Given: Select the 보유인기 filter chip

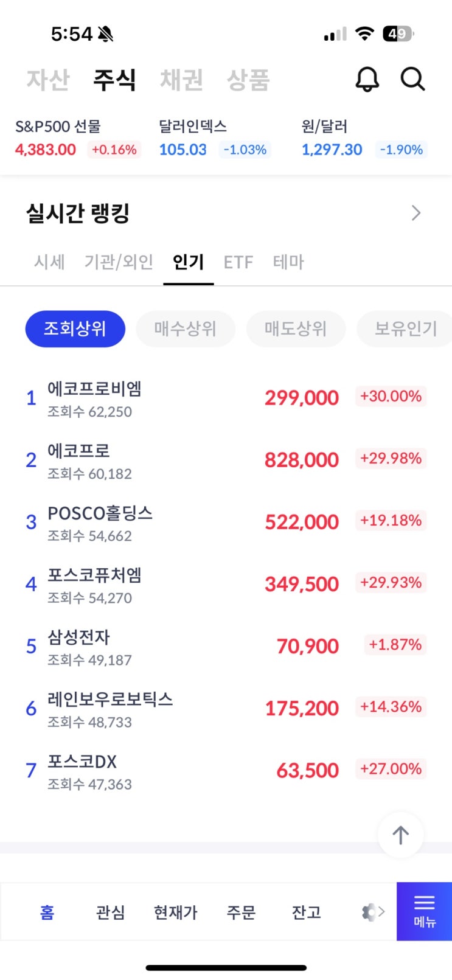Looking at the screenshot, I should tap(405, 329).
